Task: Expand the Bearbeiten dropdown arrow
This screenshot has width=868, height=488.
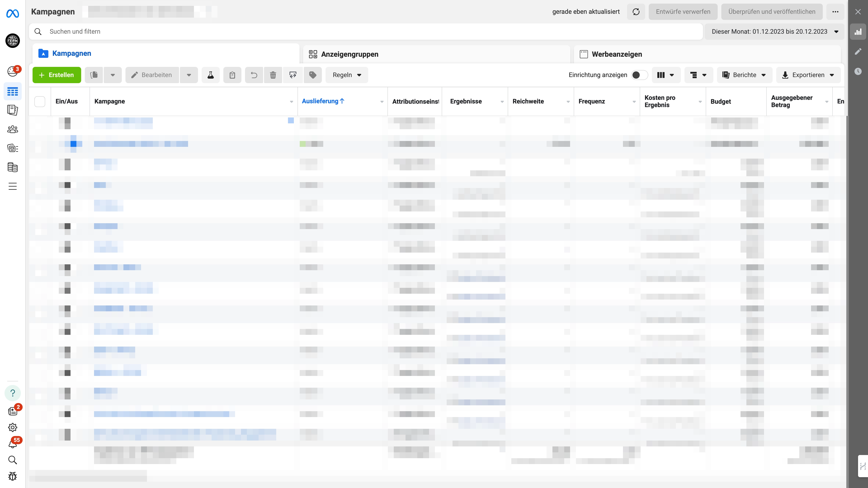Action: (x=189, y=75)
